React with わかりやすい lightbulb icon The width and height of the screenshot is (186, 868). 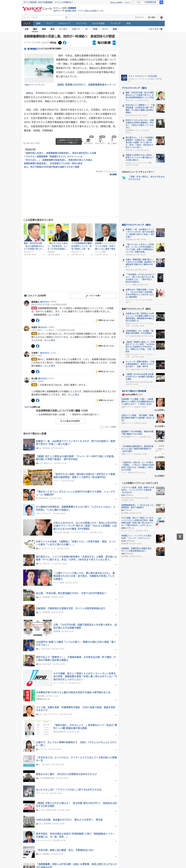(x=100, y=140)
